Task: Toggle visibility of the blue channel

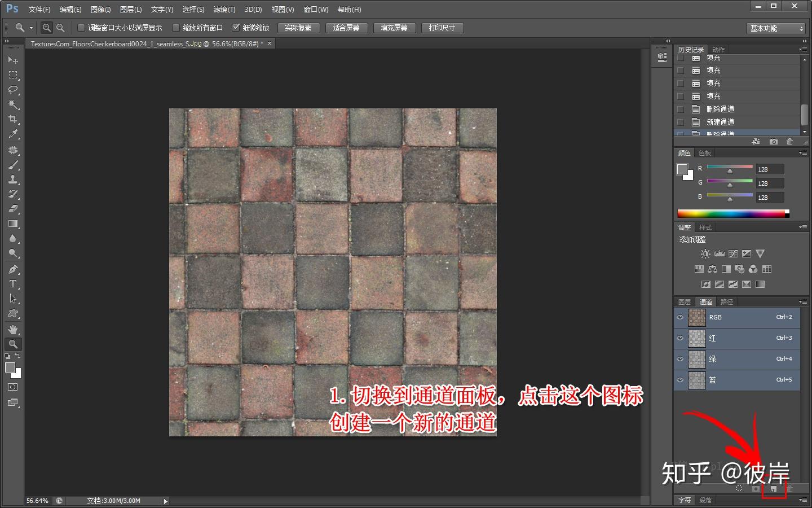Action: (x=680, y=379)
